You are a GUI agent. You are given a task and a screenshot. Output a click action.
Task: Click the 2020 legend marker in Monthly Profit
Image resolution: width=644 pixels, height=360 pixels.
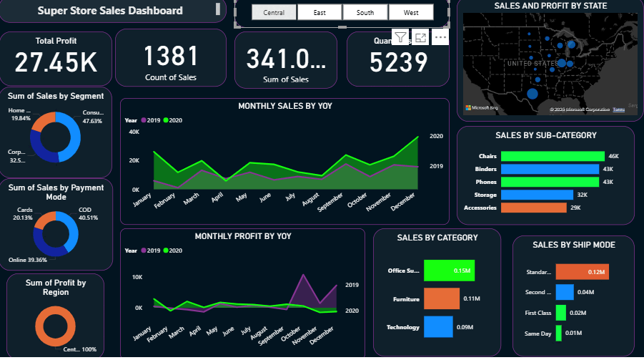[166, 250]
